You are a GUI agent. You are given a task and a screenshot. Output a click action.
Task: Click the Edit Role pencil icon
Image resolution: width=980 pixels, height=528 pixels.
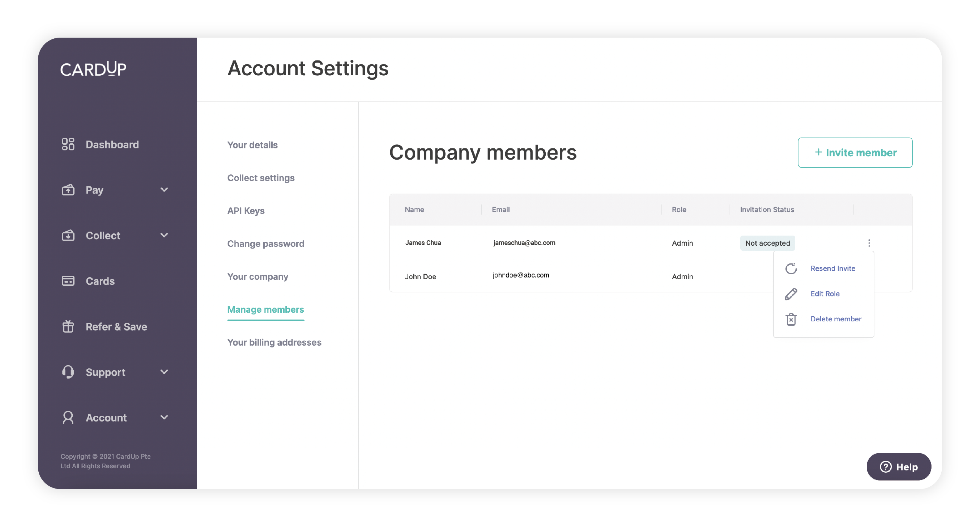point(791,294)
